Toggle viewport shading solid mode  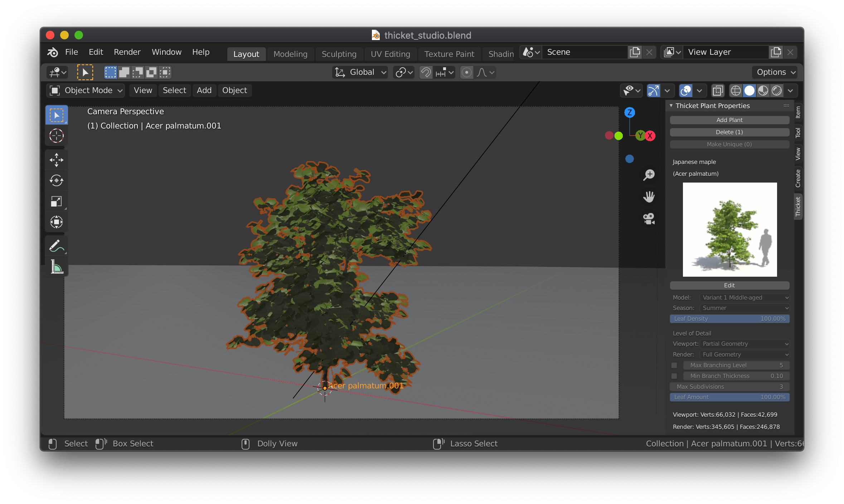pyautogui.click(x=749, y=90)
